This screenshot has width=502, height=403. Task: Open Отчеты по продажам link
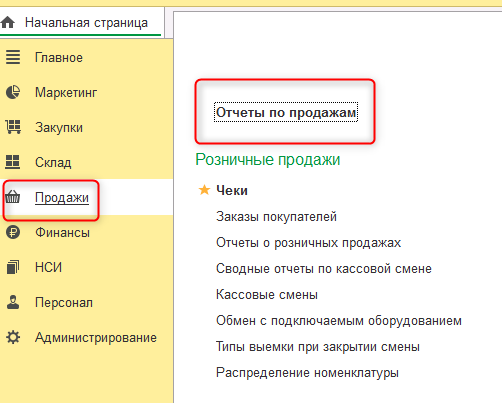(x=286, y=112)
